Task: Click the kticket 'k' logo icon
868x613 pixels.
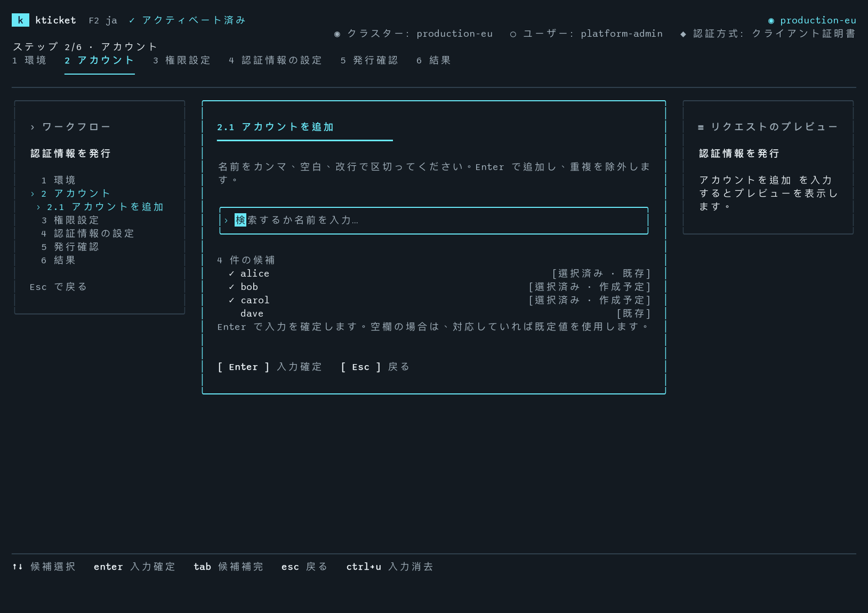Action: pyautogui.click(x=20, y=20)
